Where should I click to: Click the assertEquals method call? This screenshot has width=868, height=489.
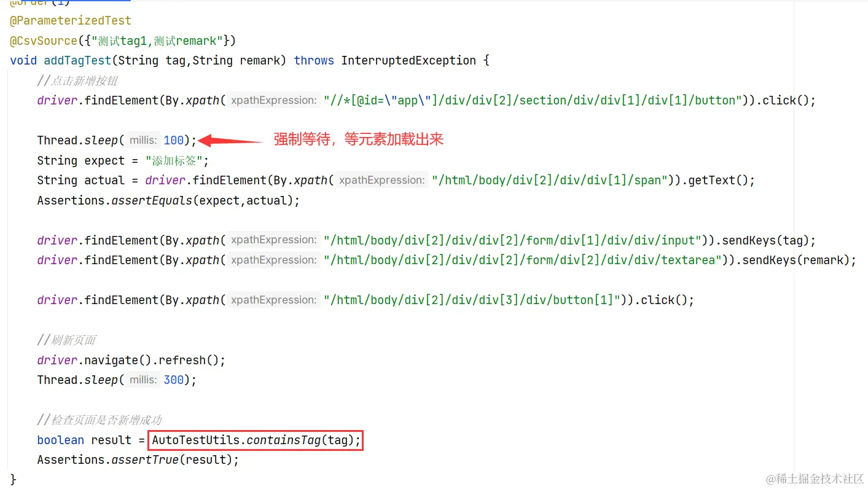coord(152,200)
